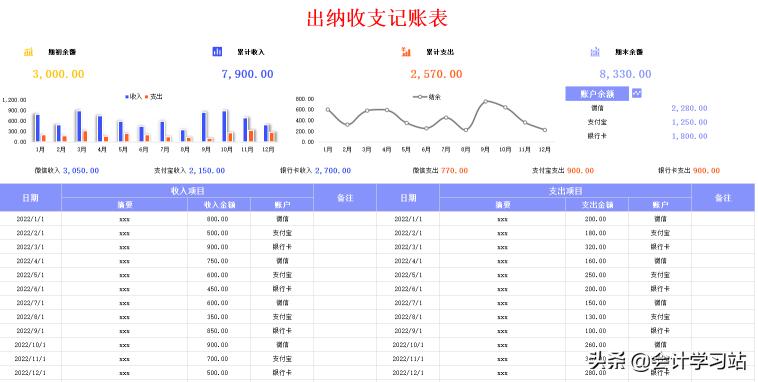
Task: Click 微信 account in expense row 2022/4/1
Action: pos(660,261)
